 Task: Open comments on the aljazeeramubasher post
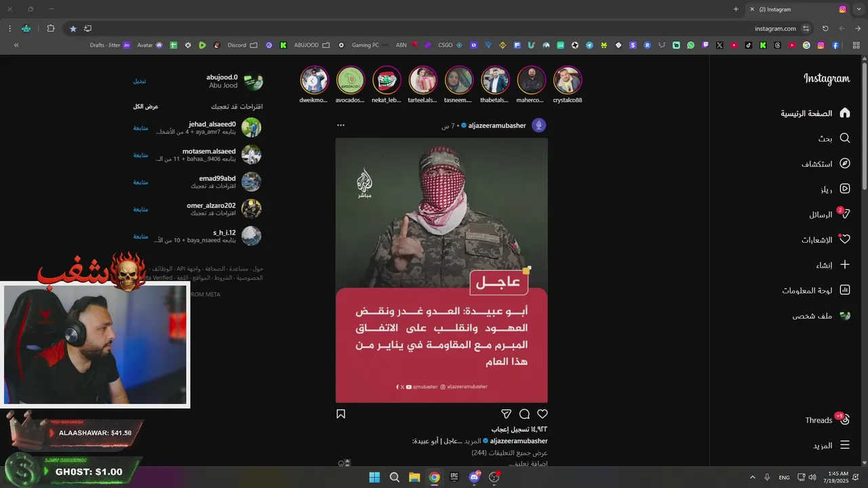524,413
